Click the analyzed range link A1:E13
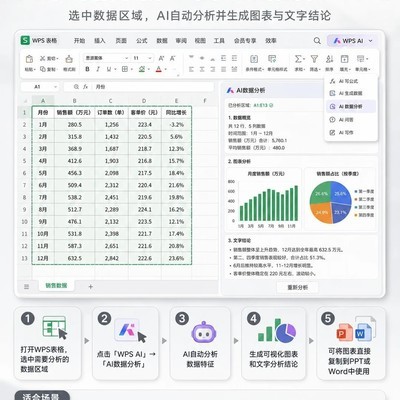The image size is (400, 400). tap(260, 105)
